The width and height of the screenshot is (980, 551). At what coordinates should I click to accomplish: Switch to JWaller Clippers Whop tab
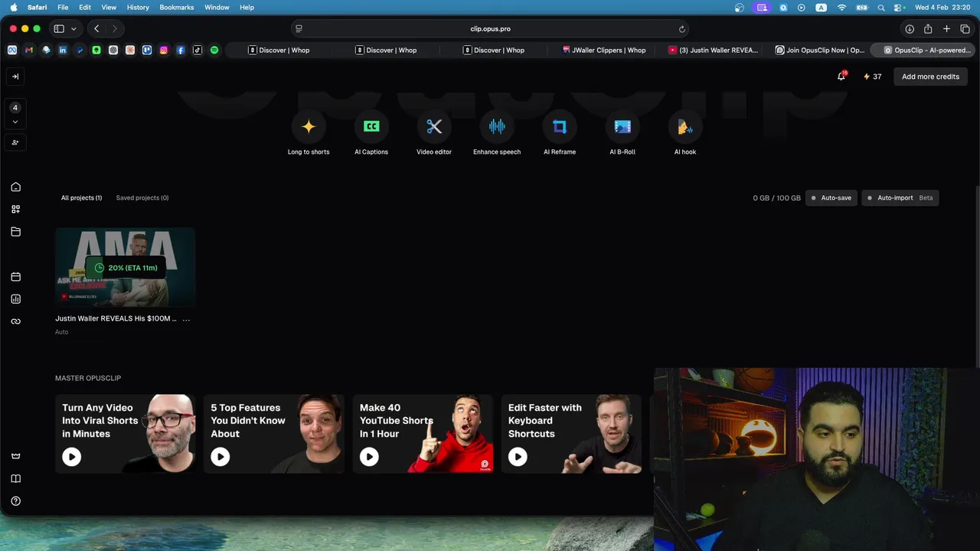603,51
